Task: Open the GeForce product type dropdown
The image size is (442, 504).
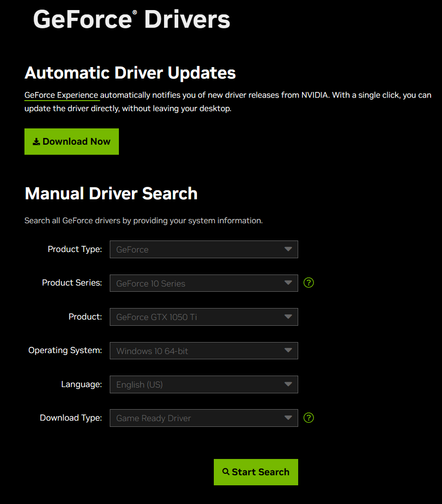Action: click(203, 249)
